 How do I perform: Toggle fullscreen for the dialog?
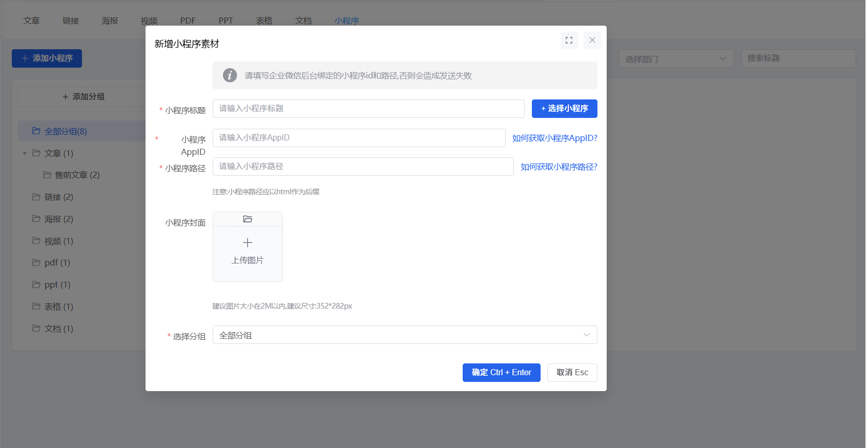pyautogui.click(x=569, y=40)
